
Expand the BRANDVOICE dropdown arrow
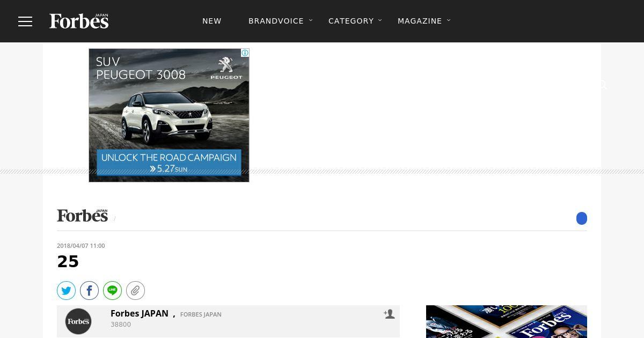pyautogui.click(x=311, y=20)
